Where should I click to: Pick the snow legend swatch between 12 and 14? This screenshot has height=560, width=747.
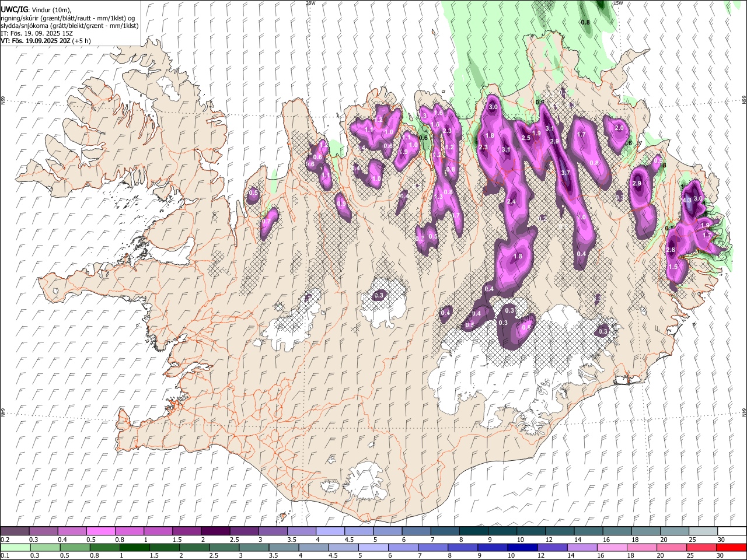pyautogui.click(x=560, y=531)
